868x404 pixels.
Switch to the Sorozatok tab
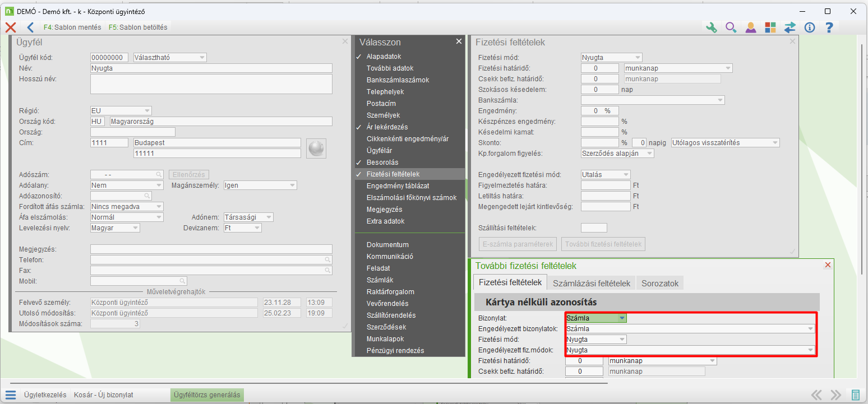[x=660, y=284]
